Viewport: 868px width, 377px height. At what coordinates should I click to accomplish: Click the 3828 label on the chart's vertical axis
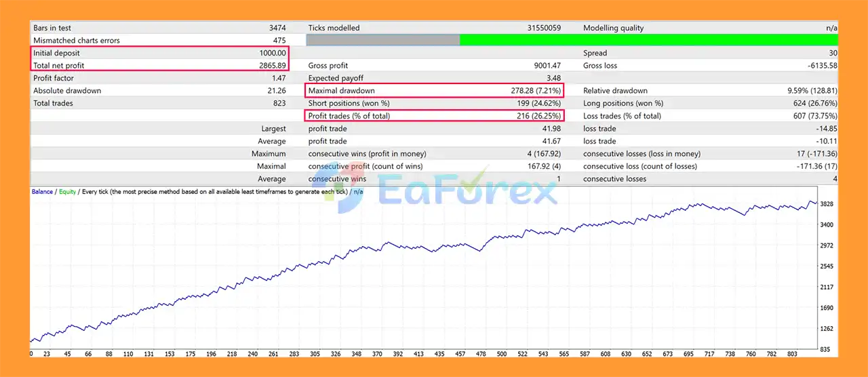click(826, 204)
